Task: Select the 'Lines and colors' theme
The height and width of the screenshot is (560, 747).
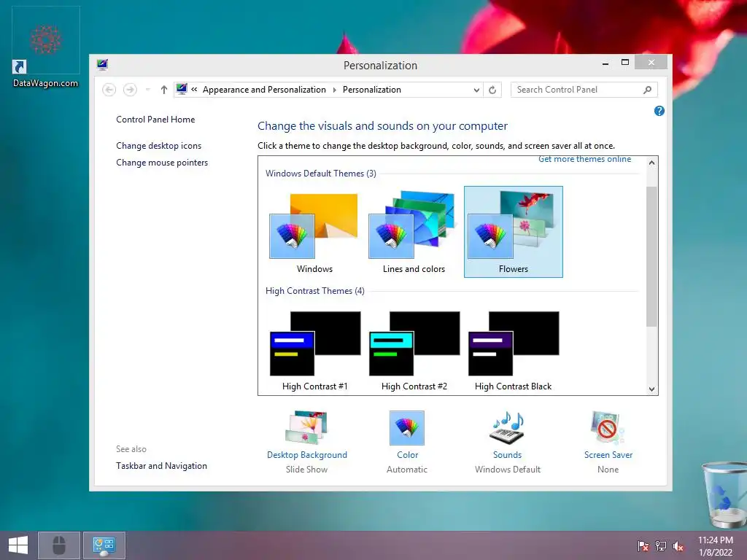Action: tap(414, 233)
